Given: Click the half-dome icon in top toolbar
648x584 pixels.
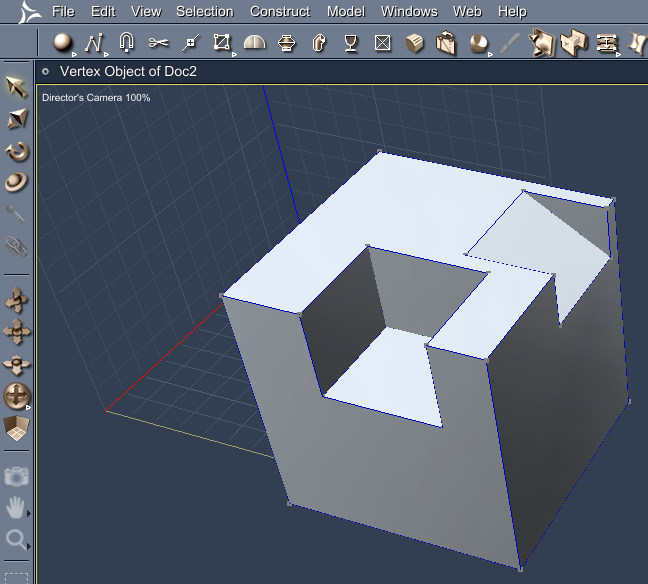Looking at the screenshot, I should tap(255, 43).
